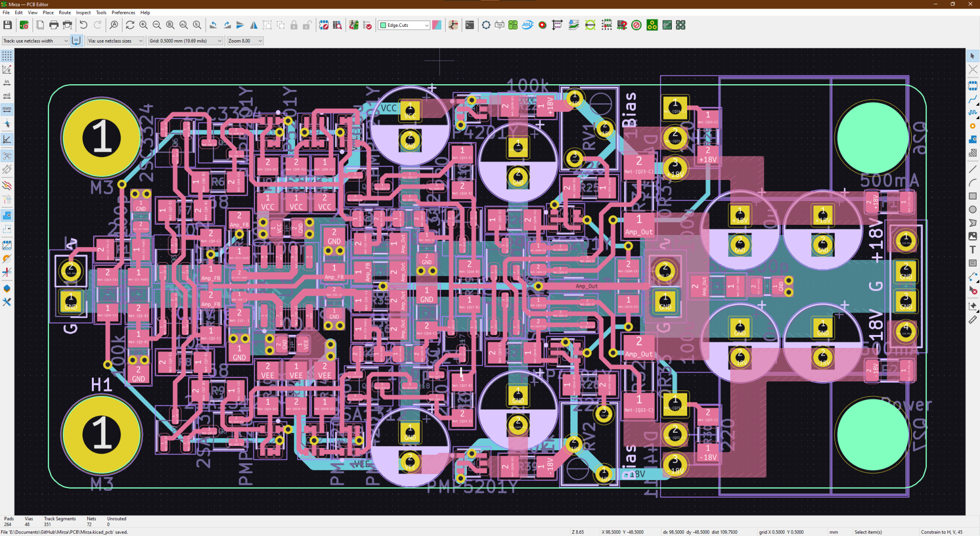Switch units to millimeters
Viewport: 980px width, 536px height.
(x=7, y=109)
